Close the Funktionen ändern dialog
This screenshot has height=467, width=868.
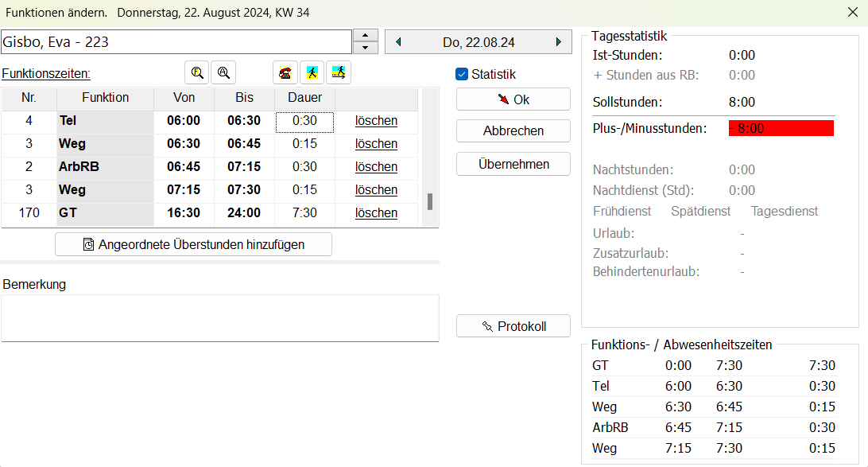pos(853,13)
